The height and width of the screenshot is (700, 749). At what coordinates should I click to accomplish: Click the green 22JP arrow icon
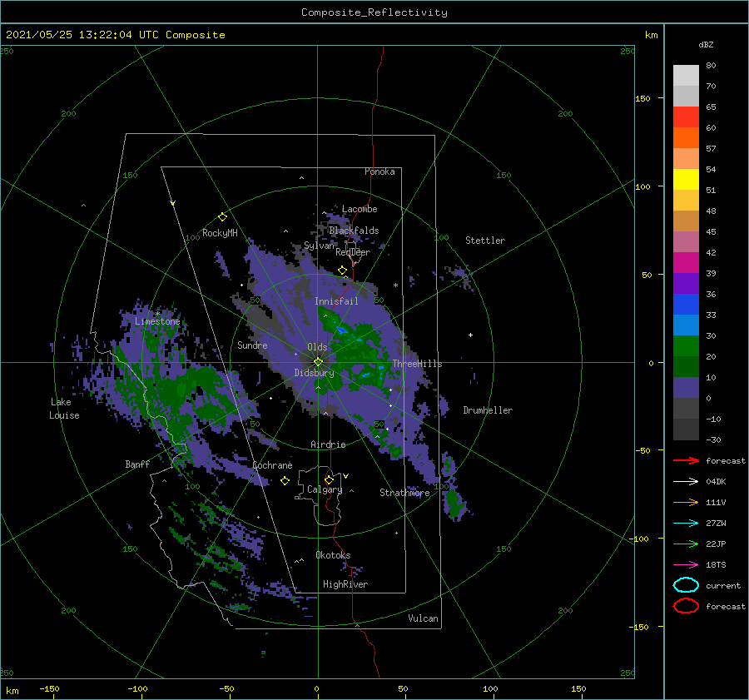click(x=686, y=544)
